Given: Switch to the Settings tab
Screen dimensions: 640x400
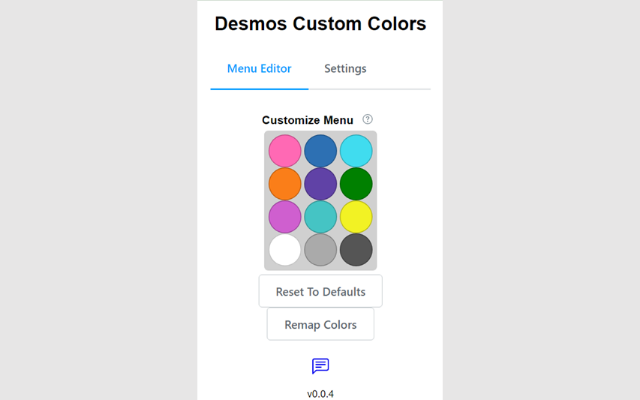Looking at the screenshot, I should (345, 69).
